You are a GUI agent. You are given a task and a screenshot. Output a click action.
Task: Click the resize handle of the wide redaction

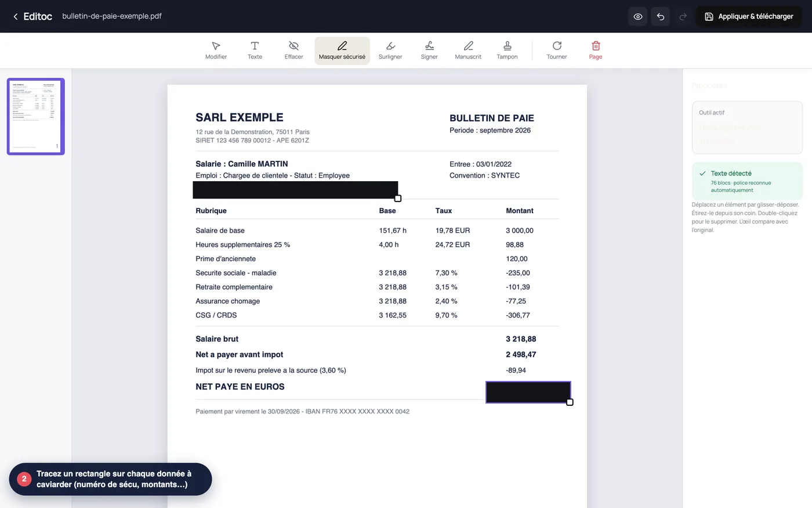[398, 199]
